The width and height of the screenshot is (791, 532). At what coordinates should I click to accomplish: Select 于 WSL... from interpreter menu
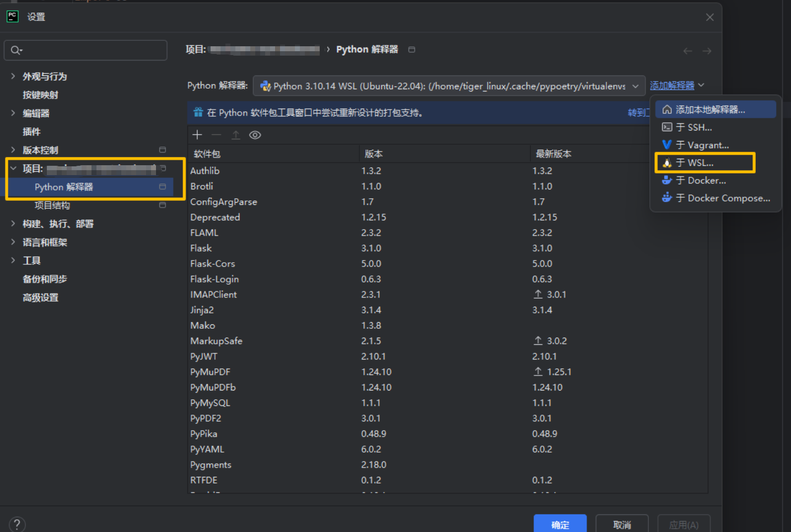click(700, 163)
